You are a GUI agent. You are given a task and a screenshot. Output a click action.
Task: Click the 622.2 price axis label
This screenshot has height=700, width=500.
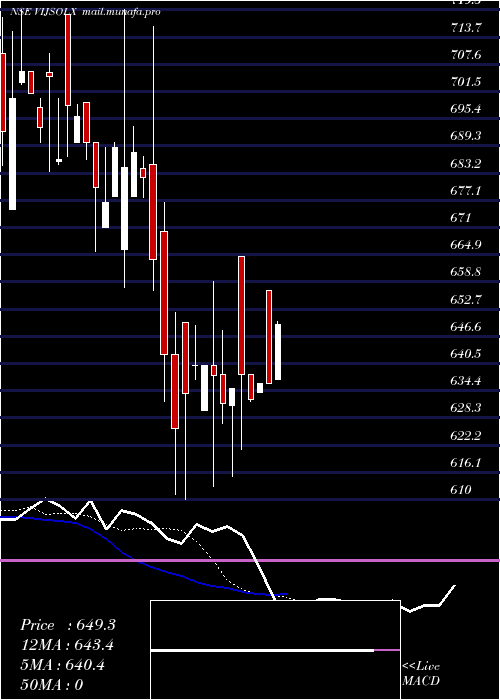point(466,436)
